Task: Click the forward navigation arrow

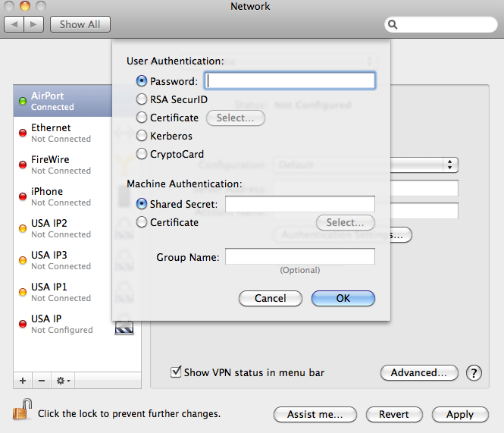Action: tap(34, 24)
